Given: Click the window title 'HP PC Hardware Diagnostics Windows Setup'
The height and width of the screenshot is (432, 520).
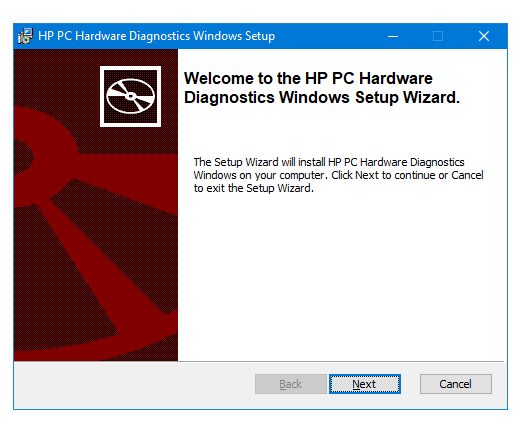Looking at the screenshot, I should pos(156,36).
